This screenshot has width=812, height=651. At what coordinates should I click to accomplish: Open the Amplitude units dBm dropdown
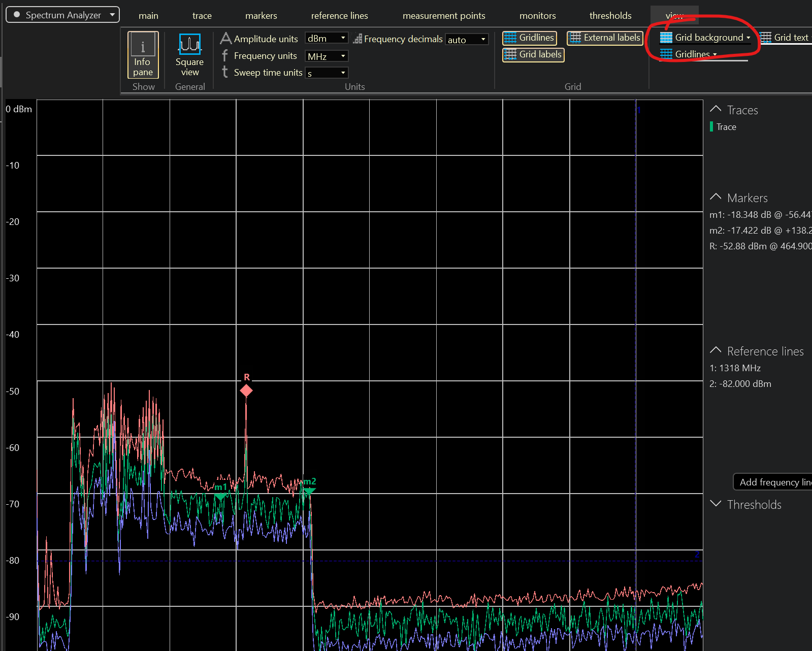327,39
